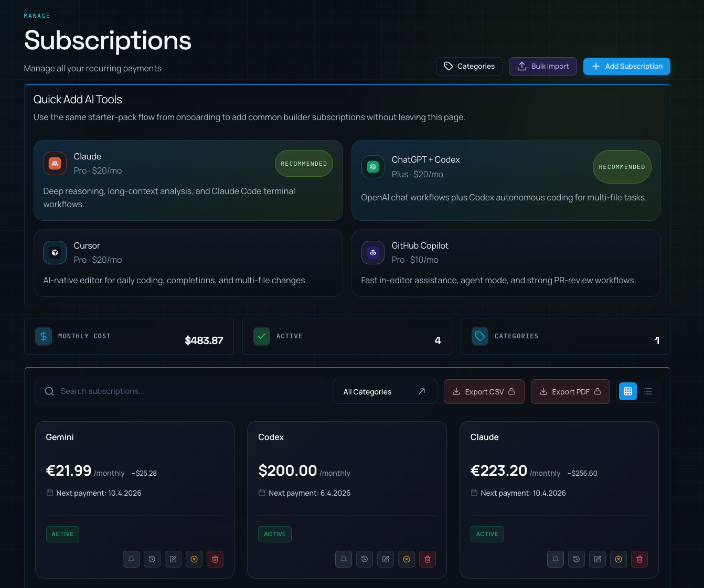Export subscriptions as CSV

point(484,392)
